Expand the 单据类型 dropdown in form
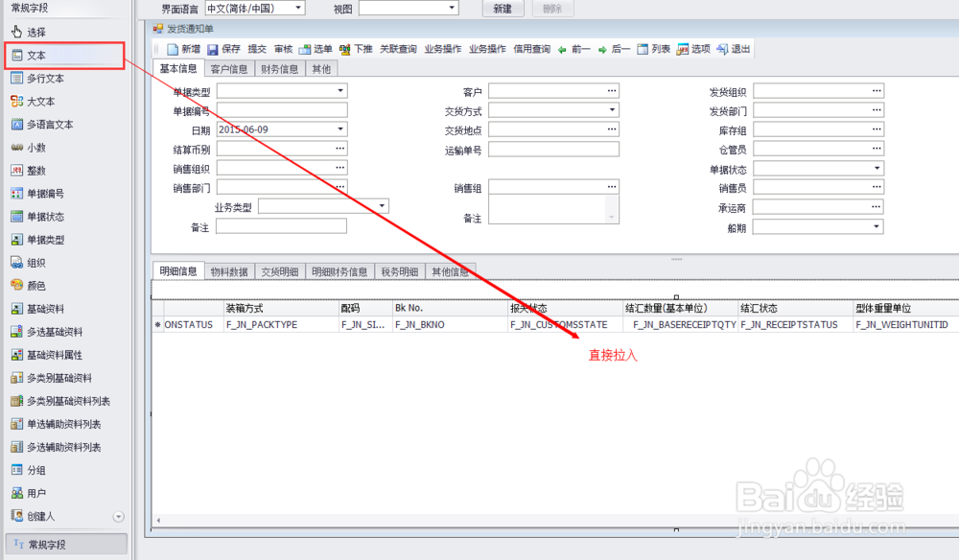This screenshot has height=560, width=959. click(341, 90)
